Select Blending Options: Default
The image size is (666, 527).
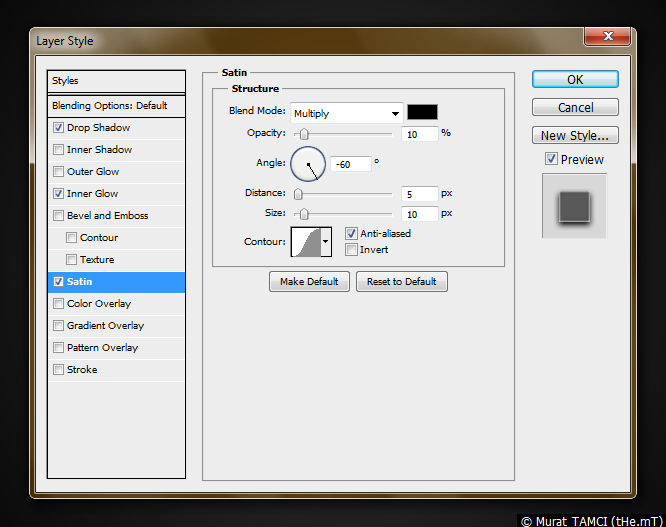pos(116,105)
